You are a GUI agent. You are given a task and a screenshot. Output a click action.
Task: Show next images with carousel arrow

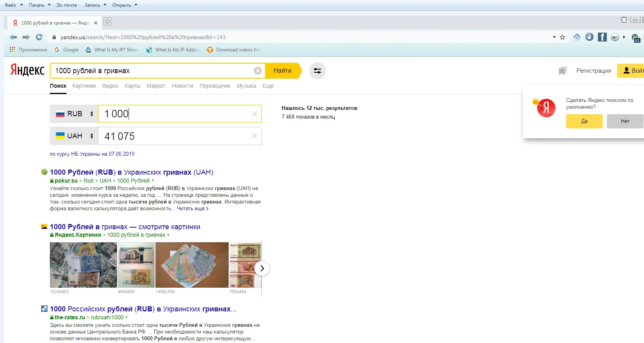point(262,268)
